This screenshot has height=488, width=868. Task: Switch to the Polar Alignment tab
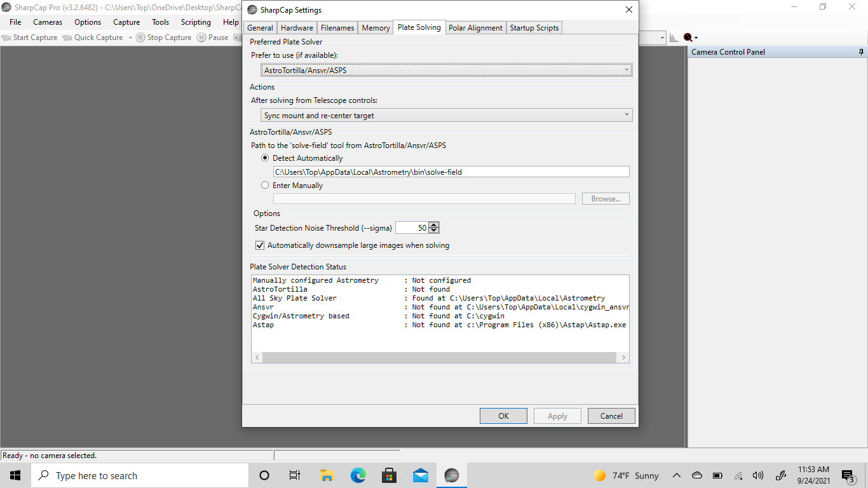(x=476, y=28)
